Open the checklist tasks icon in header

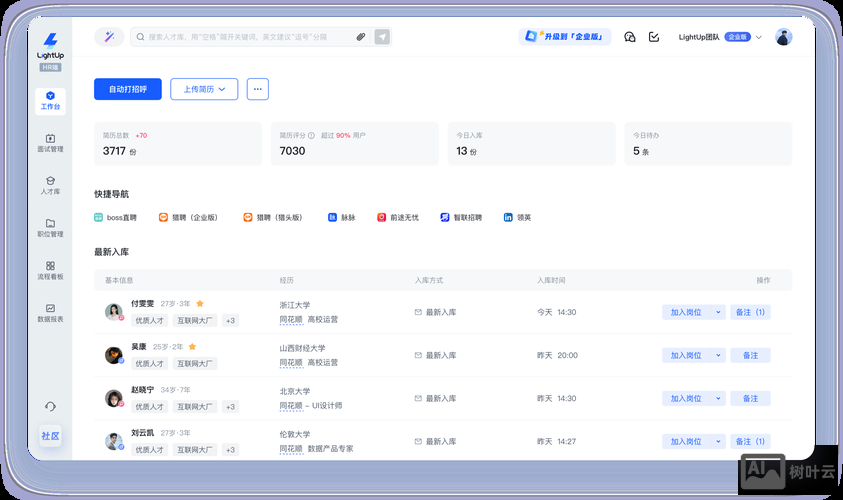click(x=654, y=37)
